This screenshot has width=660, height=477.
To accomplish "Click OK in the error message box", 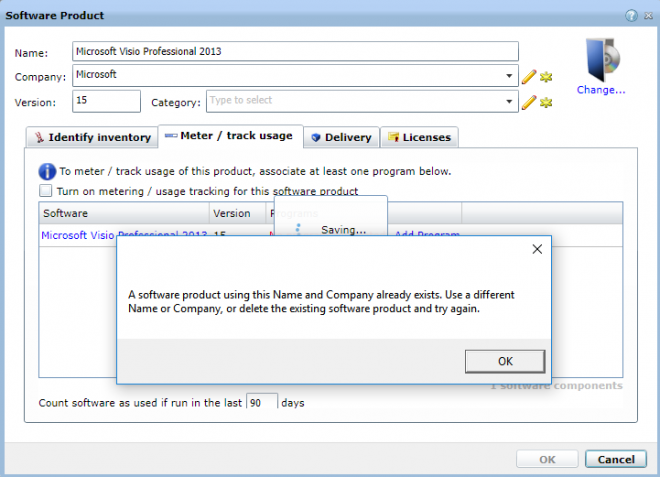I will point(505,361).
